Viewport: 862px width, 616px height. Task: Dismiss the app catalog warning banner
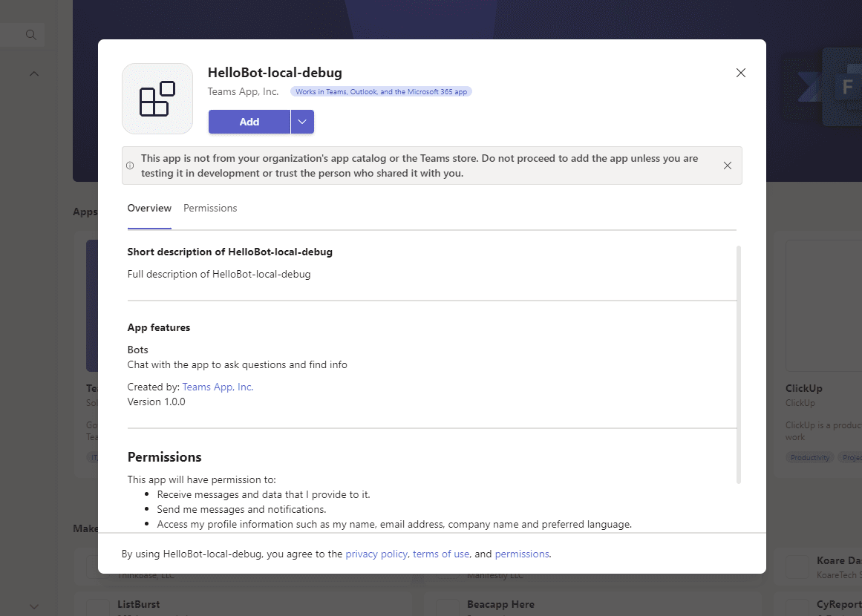click(728, 166)
